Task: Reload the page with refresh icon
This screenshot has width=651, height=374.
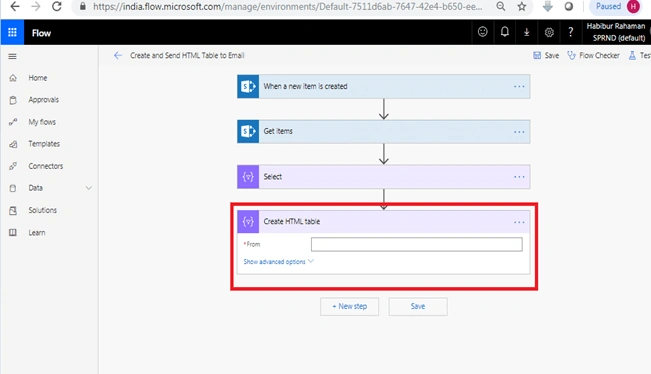Action: click(x=57, y=6)
